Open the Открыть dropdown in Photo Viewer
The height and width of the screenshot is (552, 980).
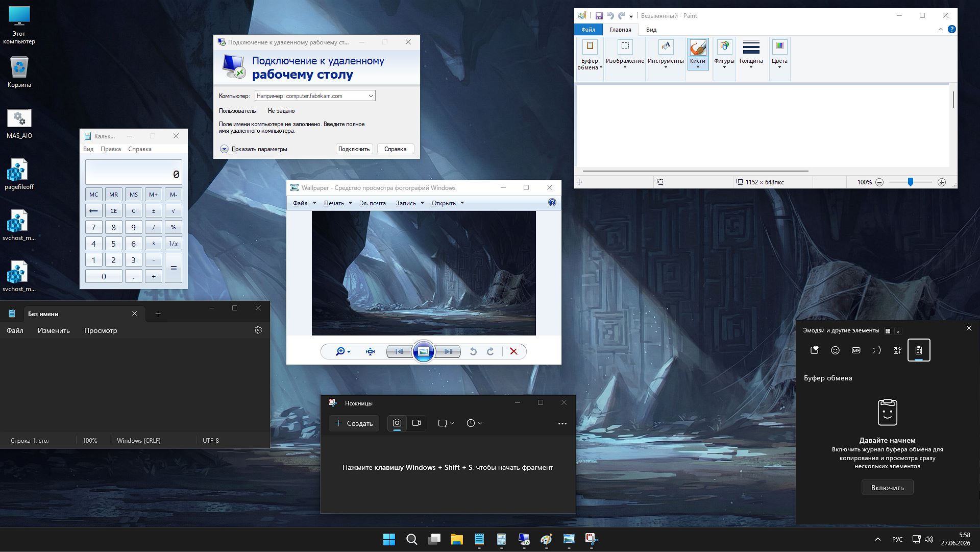coord(448,203)
